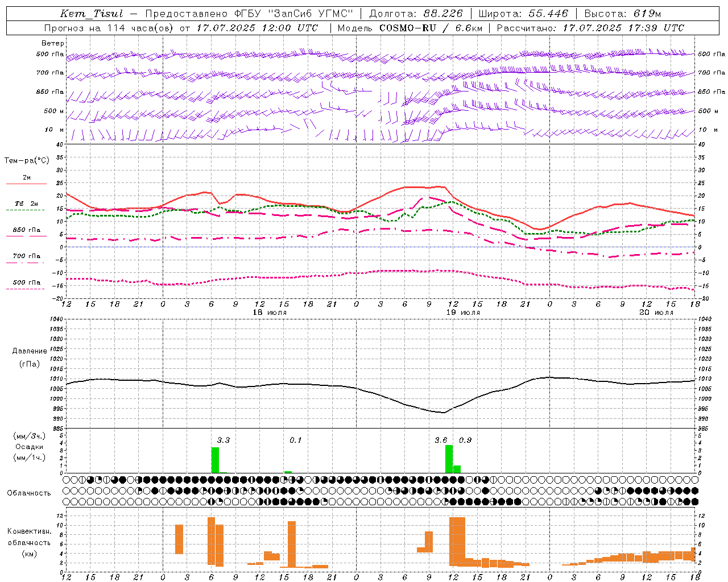
Task: Click the 'Тем-ра(°C)' axis title
Action: pyautogui.click(x=27, y=161)
